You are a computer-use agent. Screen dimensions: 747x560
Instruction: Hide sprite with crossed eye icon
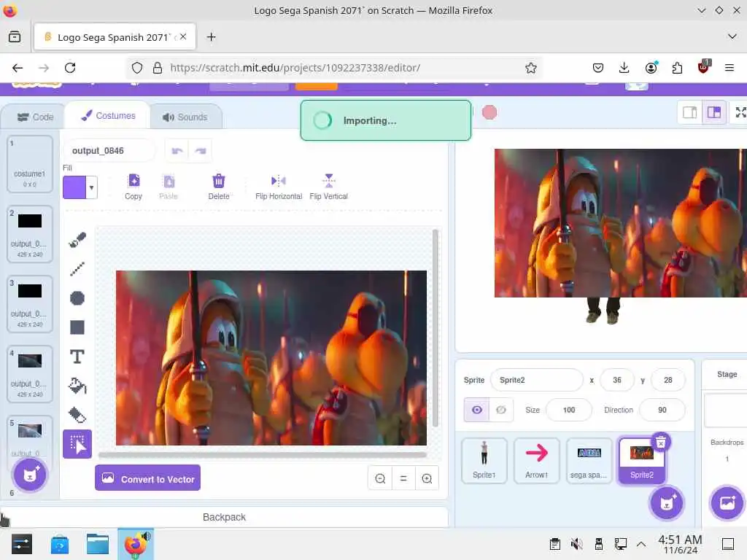501,410
